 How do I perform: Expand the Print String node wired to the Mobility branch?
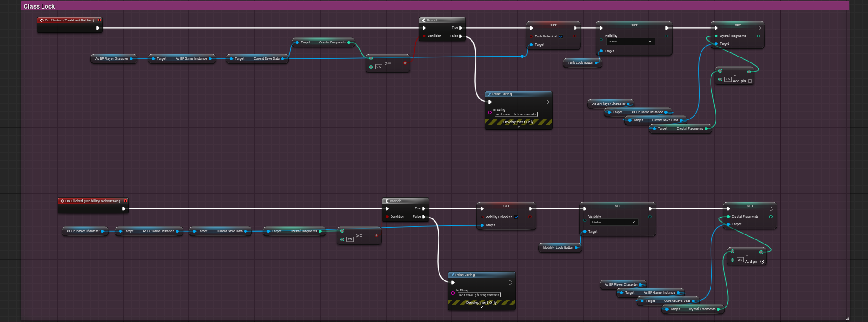(x=481, y=307)
